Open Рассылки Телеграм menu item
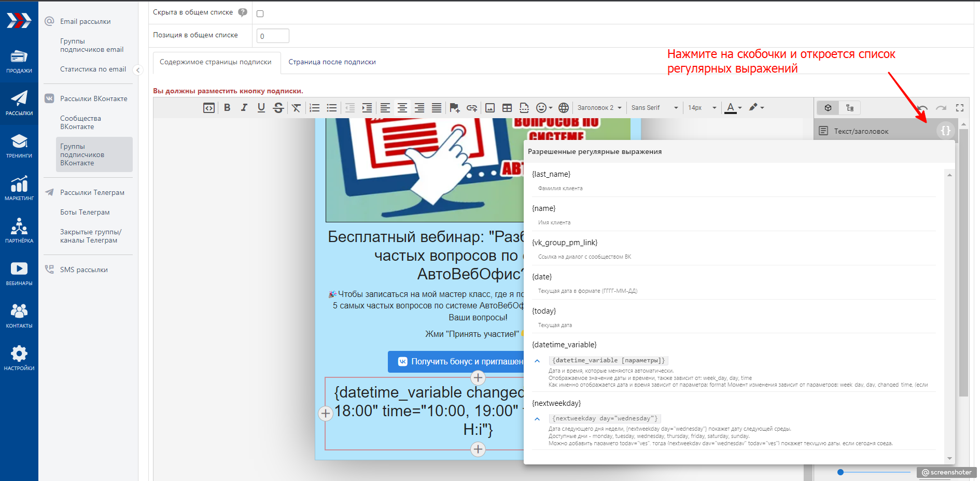 (x=92, y=193)
